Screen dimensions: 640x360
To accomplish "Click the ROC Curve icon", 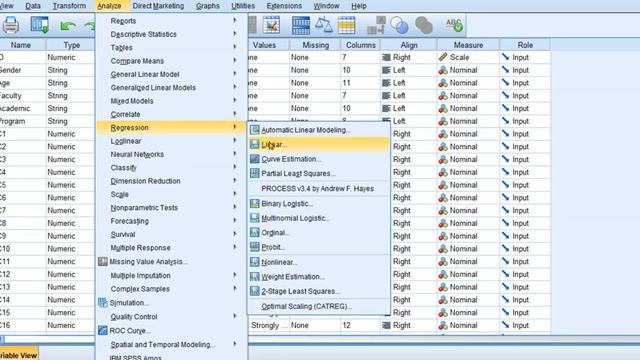I will 102,331.
